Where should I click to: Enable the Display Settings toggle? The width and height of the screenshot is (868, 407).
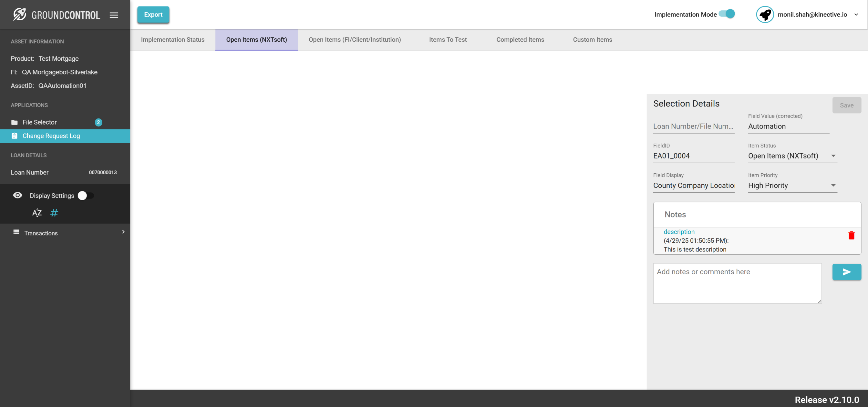point(86,195)
